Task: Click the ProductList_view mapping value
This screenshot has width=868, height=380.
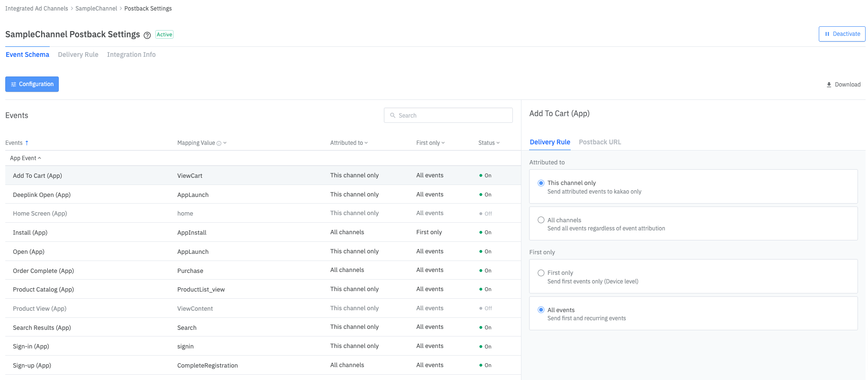Action: [201, 290]
